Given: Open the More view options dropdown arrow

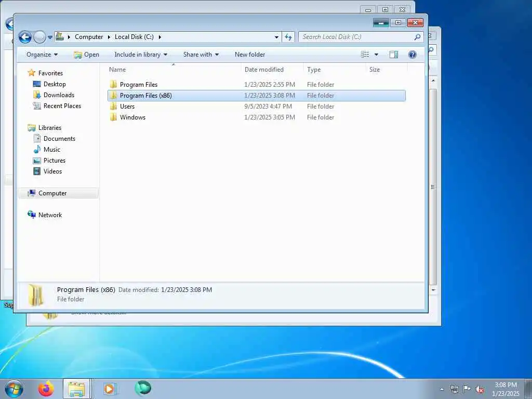Looking at the screenshot, I should click(376, 55).
